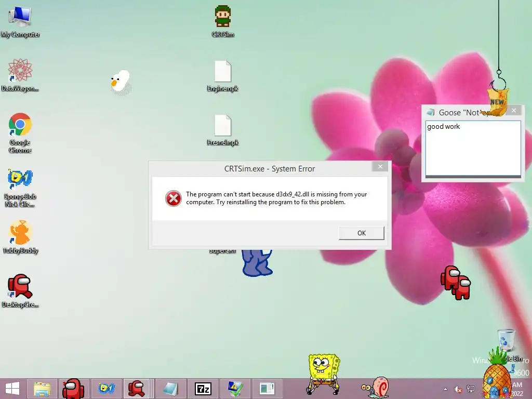The height and width of the screenshot is (399, 532).
Task: Click the 'CRTSim.exe - System Error' title text
Action: pos(270,169)
